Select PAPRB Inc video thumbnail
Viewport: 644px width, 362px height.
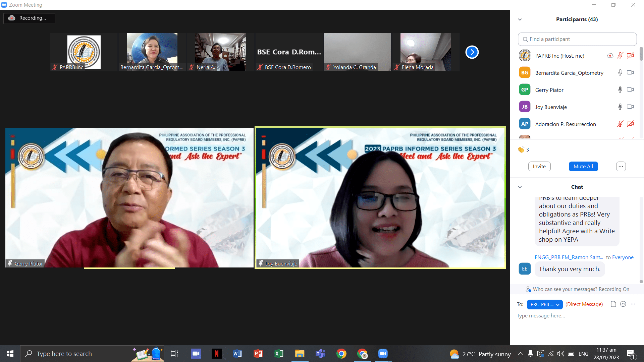84,52
